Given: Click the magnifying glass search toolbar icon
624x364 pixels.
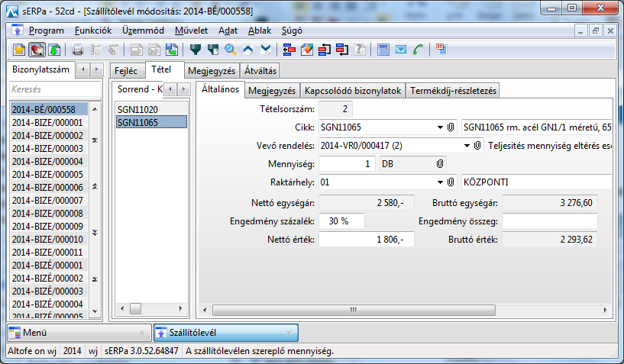Looking at the screenshot, I should [x=230, y=50].
